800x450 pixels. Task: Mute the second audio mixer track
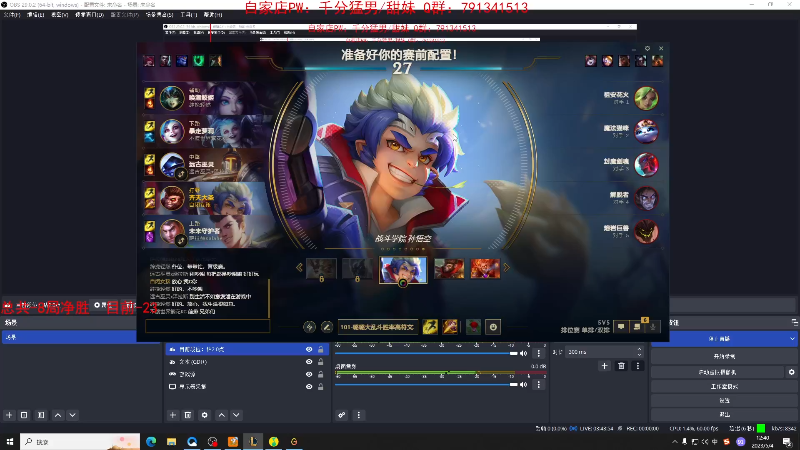click(x=523, y=385)
